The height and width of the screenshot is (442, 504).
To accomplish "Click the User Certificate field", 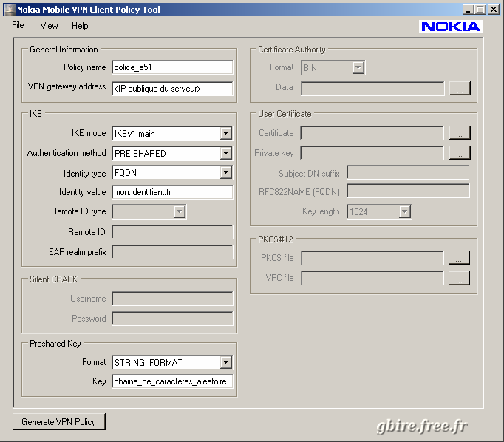I will click(372, 133).
